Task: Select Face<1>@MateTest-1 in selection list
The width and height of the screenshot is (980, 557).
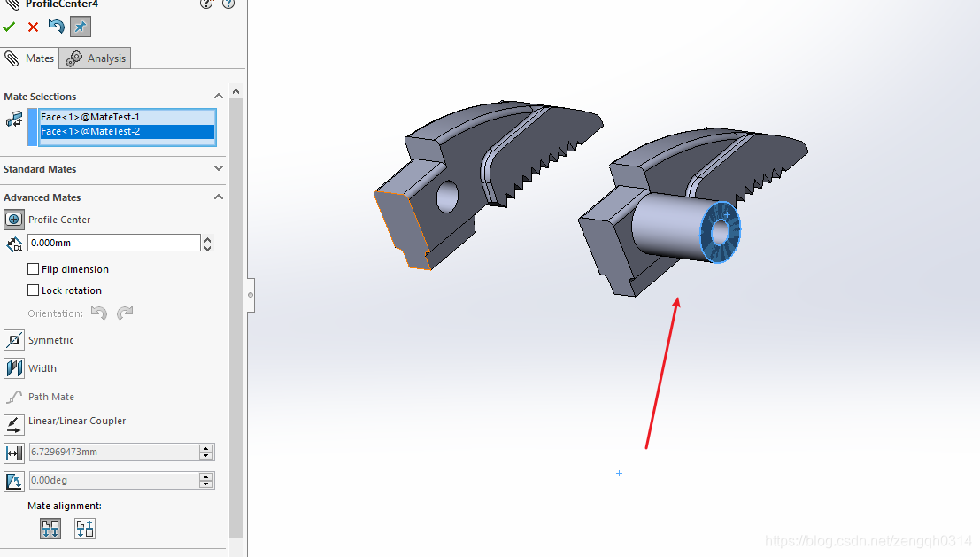Action: 127,117
